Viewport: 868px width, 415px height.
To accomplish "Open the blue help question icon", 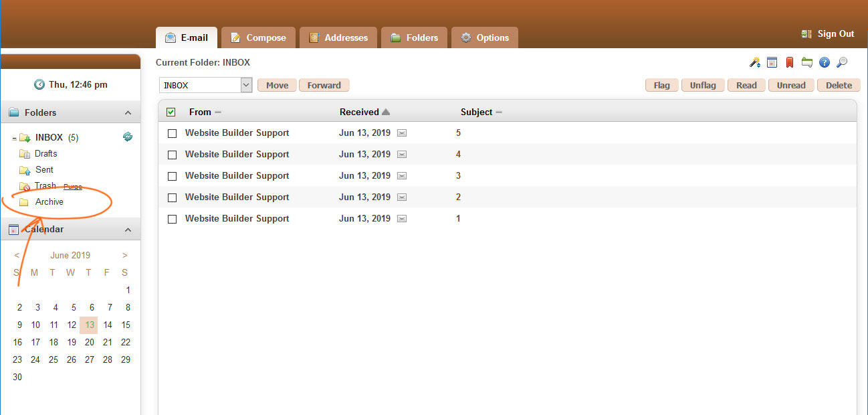I will click(824, 62).
